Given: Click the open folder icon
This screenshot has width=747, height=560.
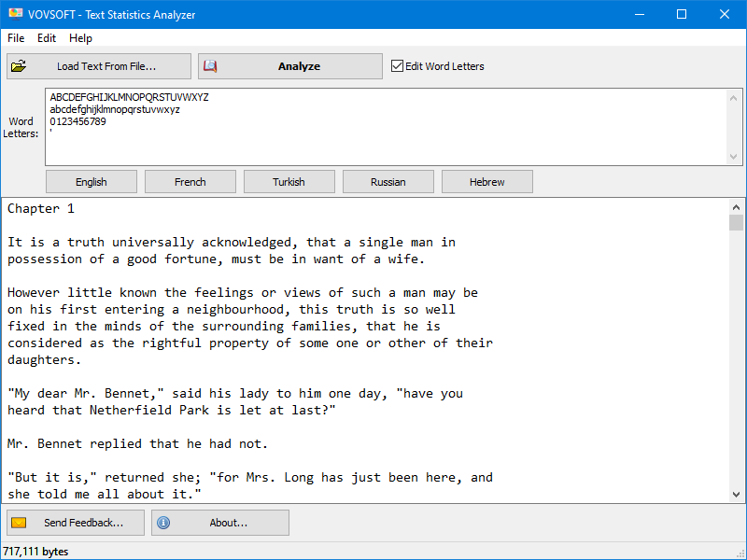Looking at the screenshot, I should (x=19, y=66).
